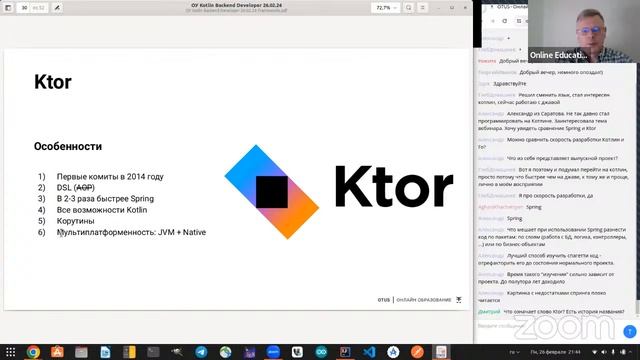Open the orange Postman icon in the taskbar
The image size is (640, 360).
(x=417, y=352)
